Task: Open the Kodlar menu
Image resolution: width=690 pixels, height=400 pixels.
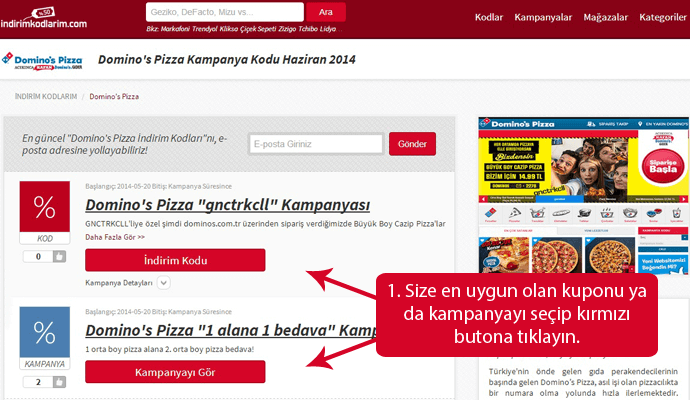Action: 489,18
